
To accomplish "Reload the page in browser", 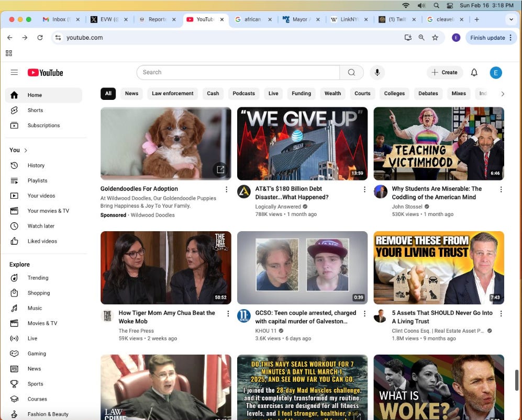I will point(40,38).
